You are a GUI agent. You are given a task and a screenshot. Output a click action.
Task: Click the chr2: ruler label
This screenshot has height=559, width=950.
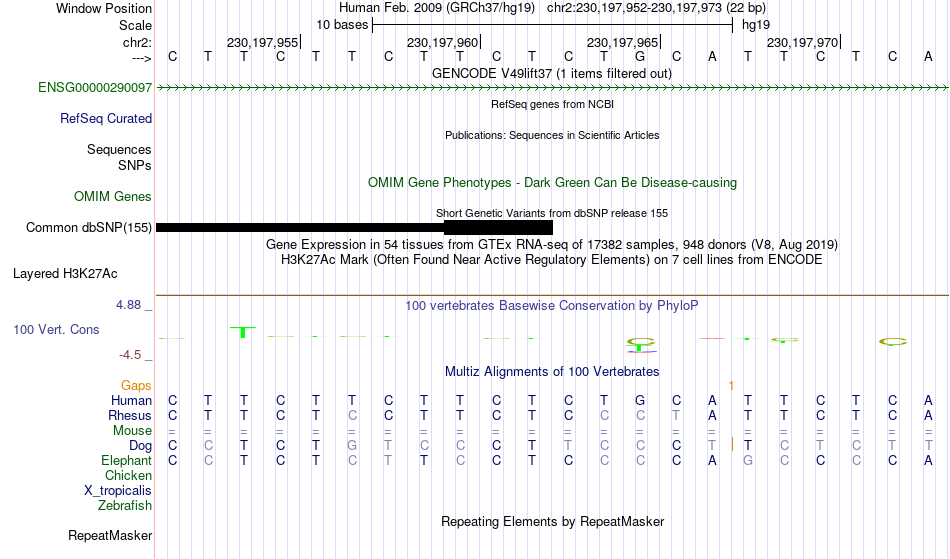point(137,43)
